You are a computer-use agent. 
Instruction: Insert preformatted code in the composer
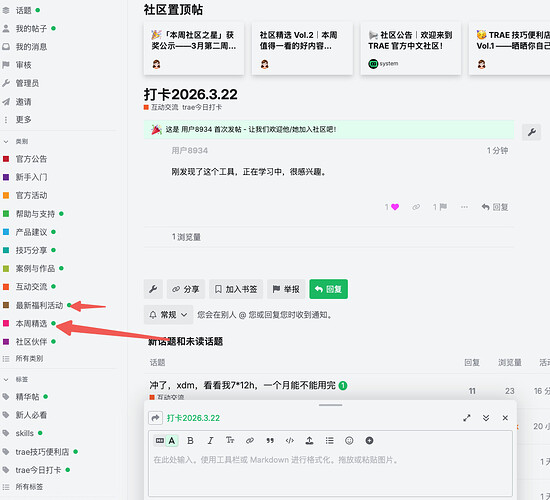[x=290, y=440]
